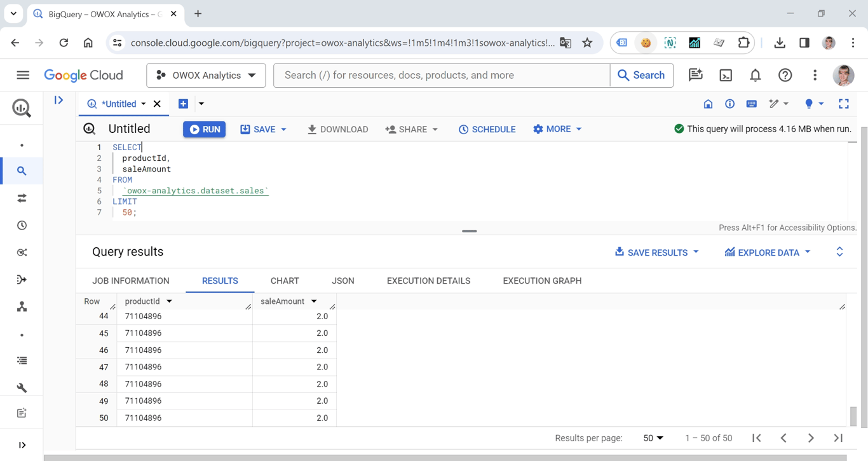Click the home icon in query toolbar

click(708, 104)
